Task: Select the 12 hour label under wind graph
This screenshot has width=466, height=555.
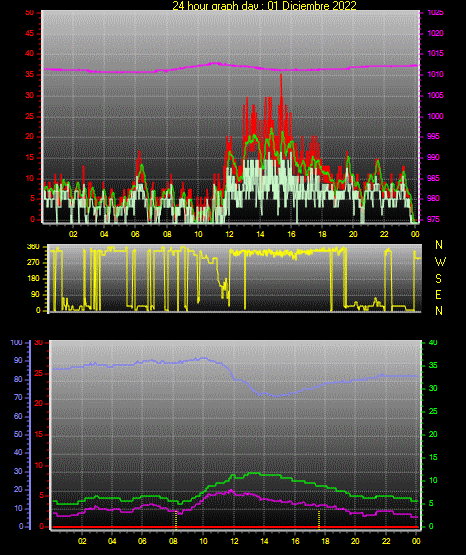Action: click(229, 234)
